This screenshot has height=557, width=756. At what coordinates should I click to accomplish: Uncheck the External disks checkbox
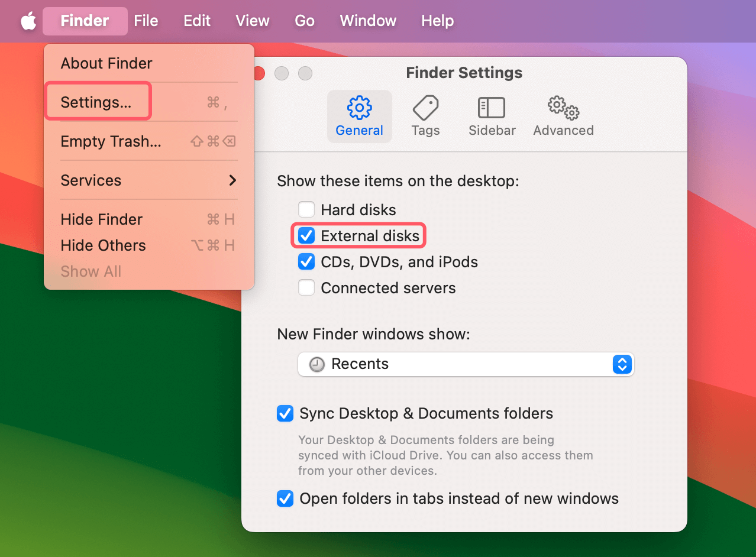pyautogui.click(x=306, y=236)
